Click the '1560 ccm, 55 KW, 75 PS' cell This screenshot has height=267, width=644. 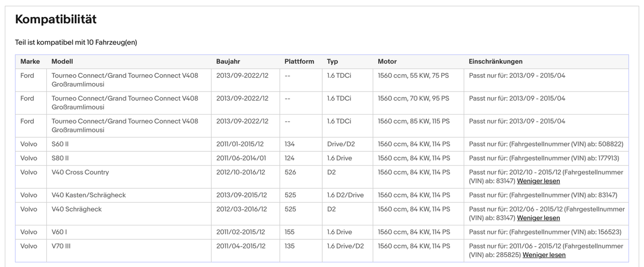pyautogui.click(x=413, y=75)
